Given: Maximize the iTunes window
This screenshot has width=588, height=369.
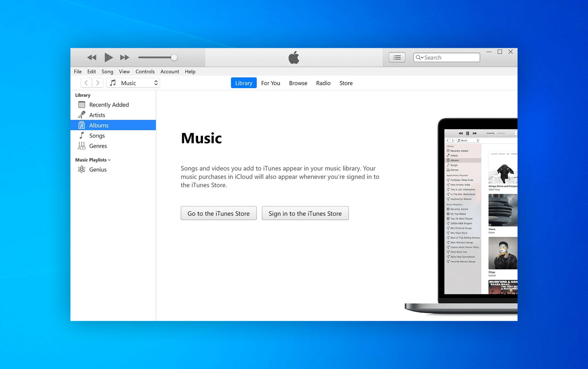Looking at the screenshot, I should (x=500, y=52).
